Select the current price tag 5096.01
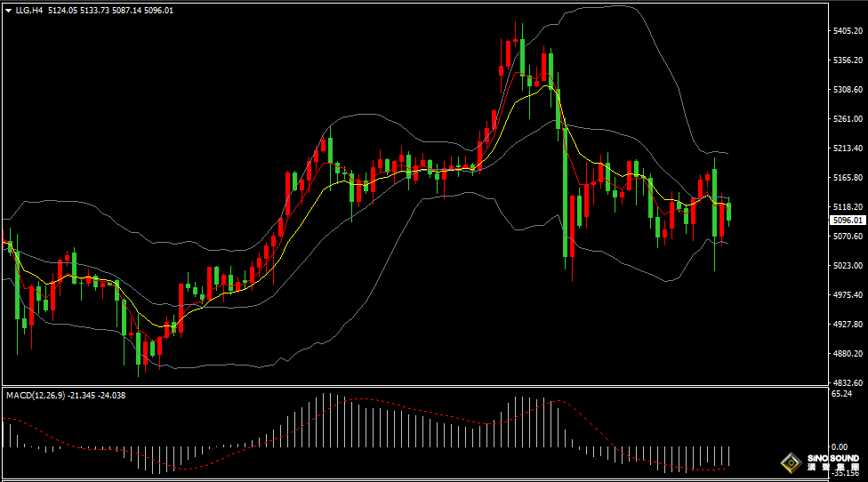The width and height of the screenshot is (868, 482). [847, 220]
